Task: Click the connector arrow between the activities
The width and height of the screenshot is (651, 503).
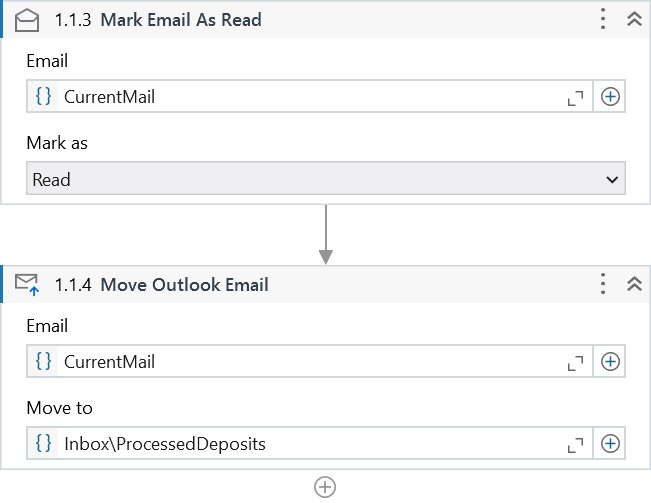Action: click(325, 235)
